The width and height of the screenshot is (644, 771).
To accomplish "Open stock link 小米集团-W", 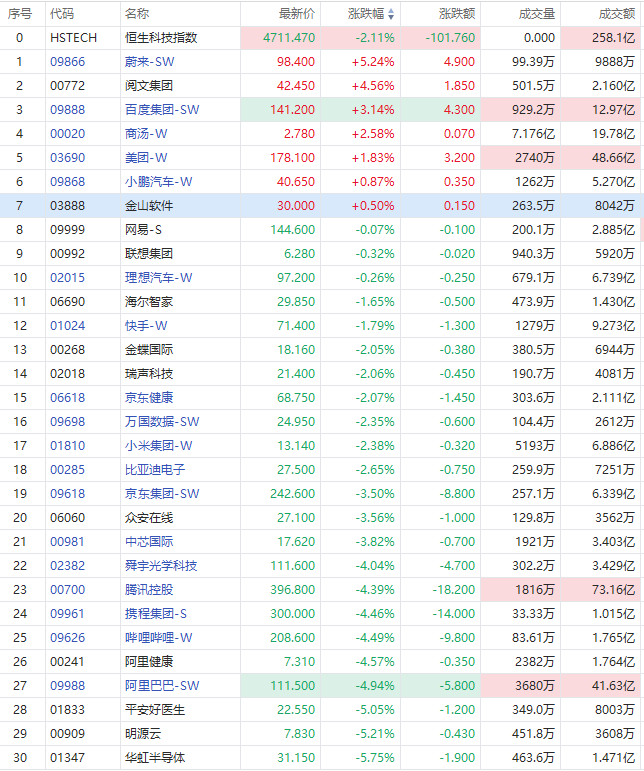I will click(158, 446).
